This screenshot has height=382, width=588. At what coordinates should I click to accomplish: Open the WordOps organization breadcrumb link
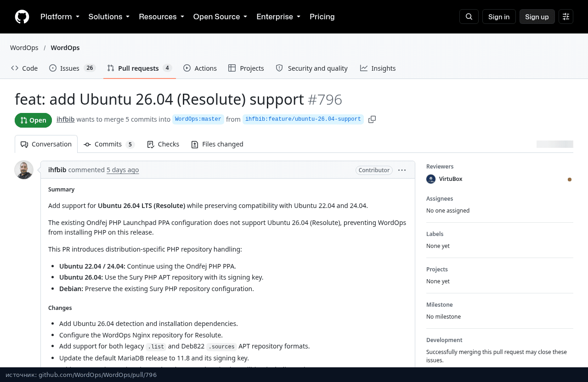(x=24, y=48)
